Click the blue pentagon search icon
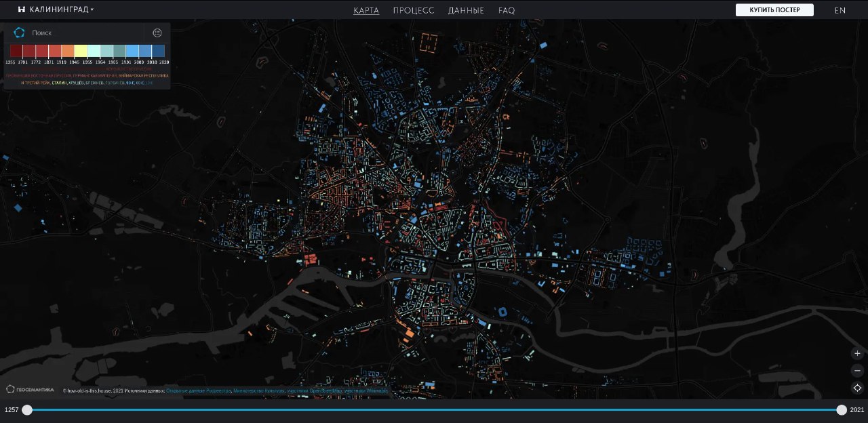The width and height of the screenshot is (868, 423). (x=19, y=33)
